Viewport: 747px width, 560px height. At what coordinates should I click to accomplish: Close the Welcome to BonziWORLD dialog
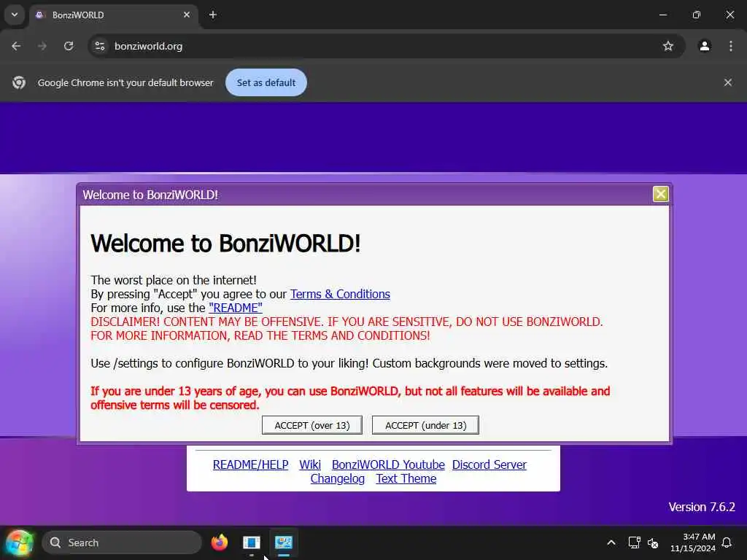click(x=660, y=194)
